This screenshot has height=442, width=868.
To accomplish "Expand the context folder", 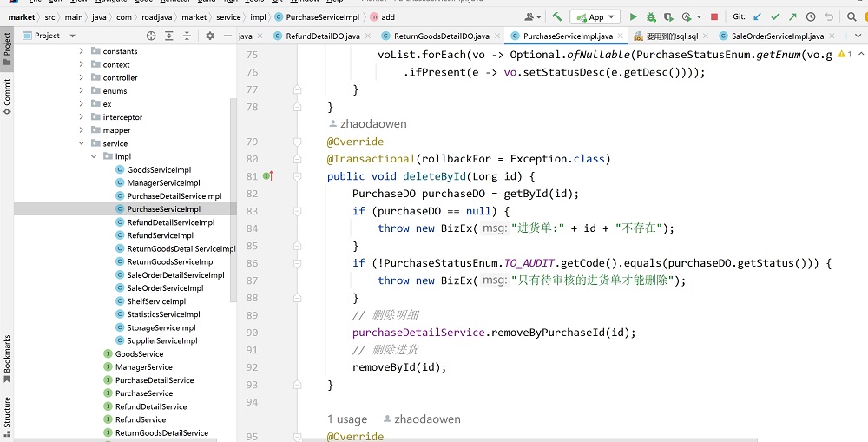I will point(82,64).
